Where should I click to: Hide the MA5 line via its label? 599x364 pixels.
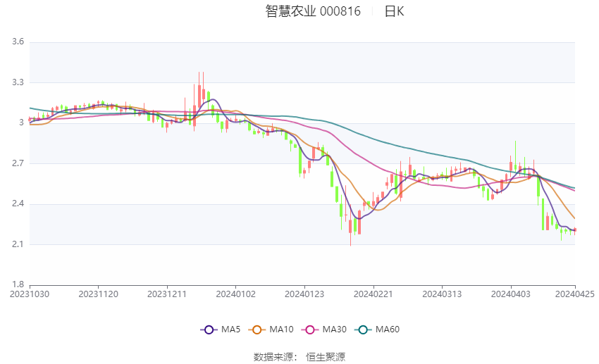(x=230, y=330)
